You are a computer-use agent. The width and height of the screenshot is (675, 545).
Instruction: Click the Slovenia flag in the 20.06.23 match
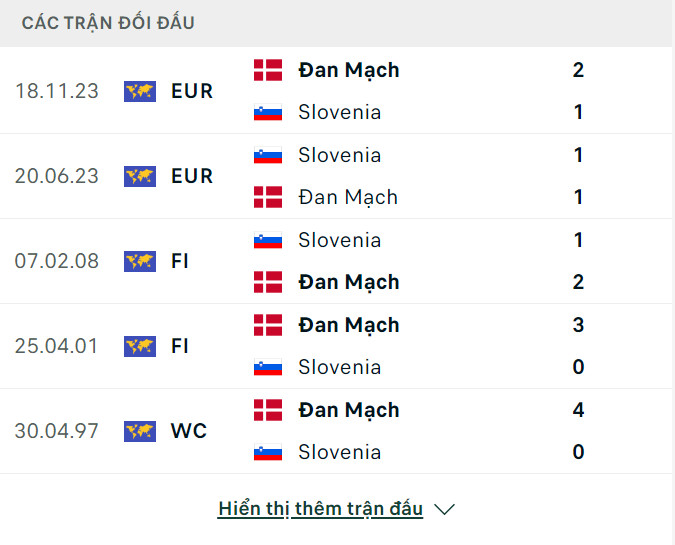267,155
